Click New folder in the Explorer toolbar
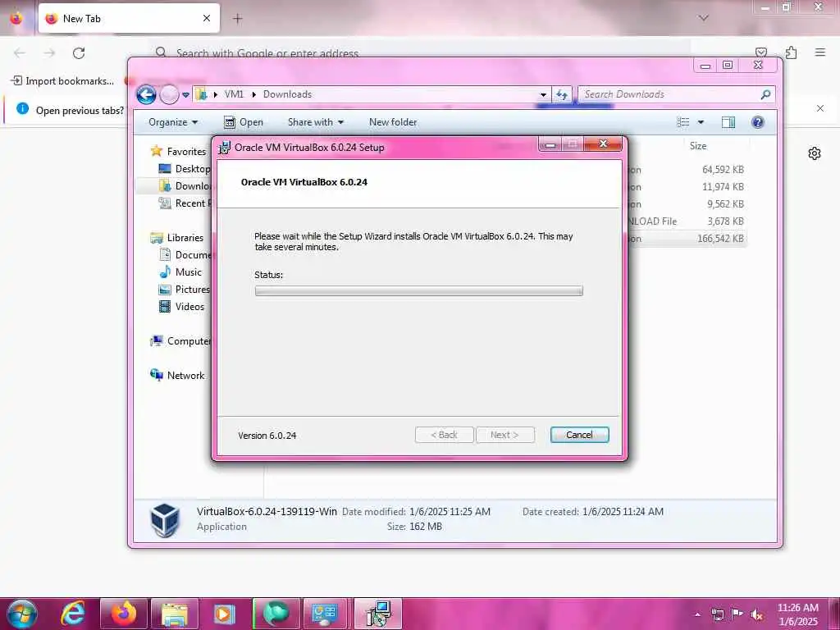840x630 pixels. tap(393, 122)
